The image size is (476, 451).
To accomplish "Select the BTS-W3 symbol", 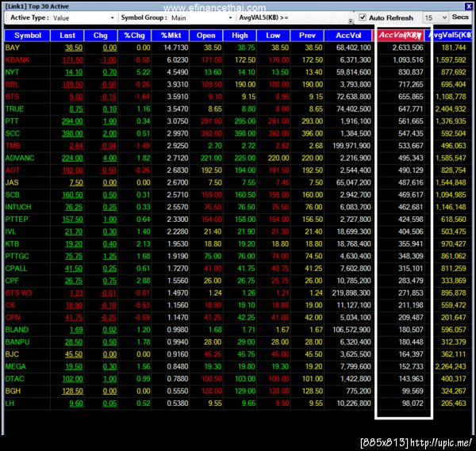I will coord(18,293).
